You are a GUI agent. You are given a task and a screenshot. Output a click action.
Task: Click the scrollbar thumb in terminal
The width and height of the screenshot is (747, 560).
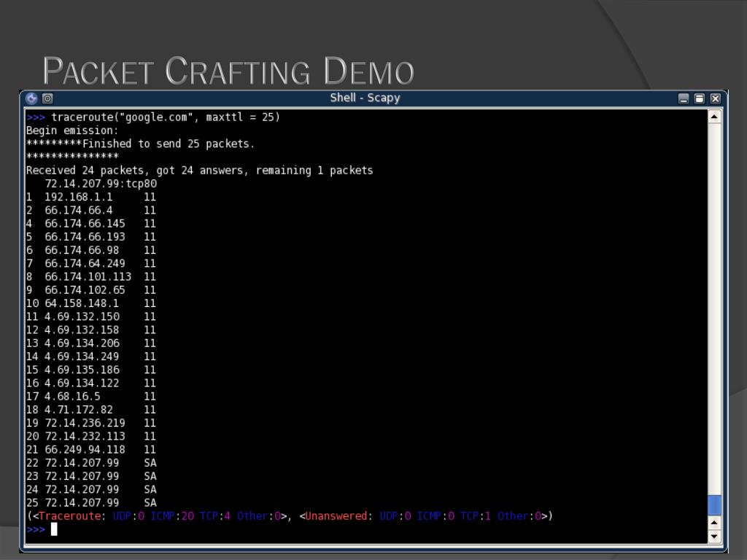[714, 505]
